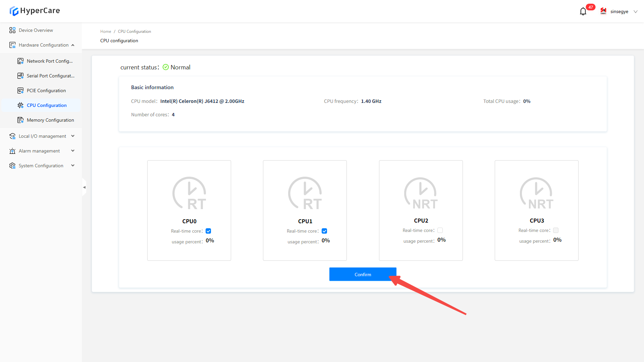Expand the Alarm management menu
This screenshot has width=644, height=362.
(39, 151)
